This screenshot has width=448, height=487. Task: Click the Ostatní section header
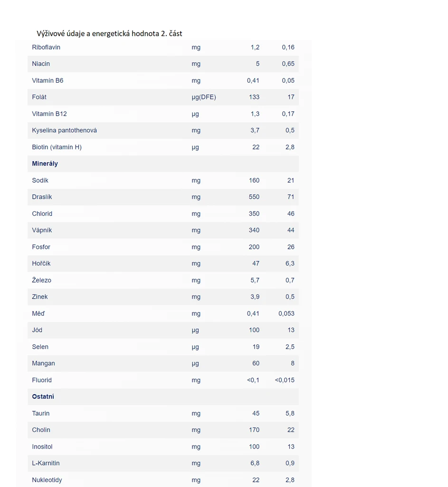[43, 397]
